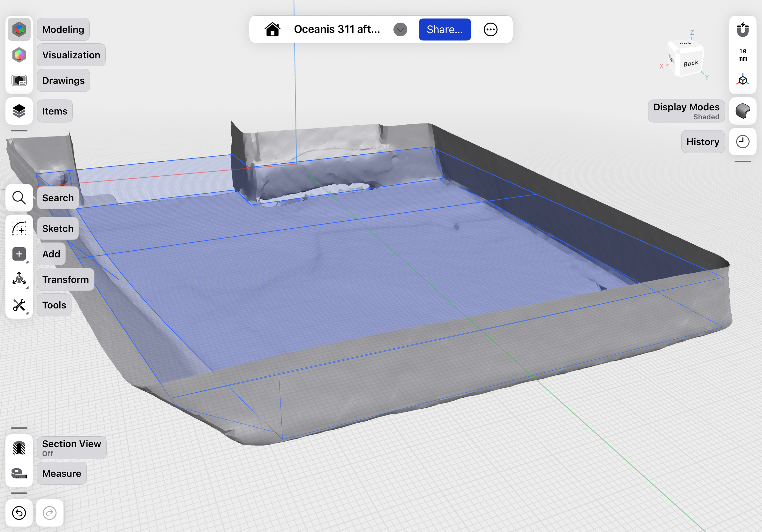Open the Drawings panel icon
The height and width of the screenshot is (532, 762).
coord(19,80)
